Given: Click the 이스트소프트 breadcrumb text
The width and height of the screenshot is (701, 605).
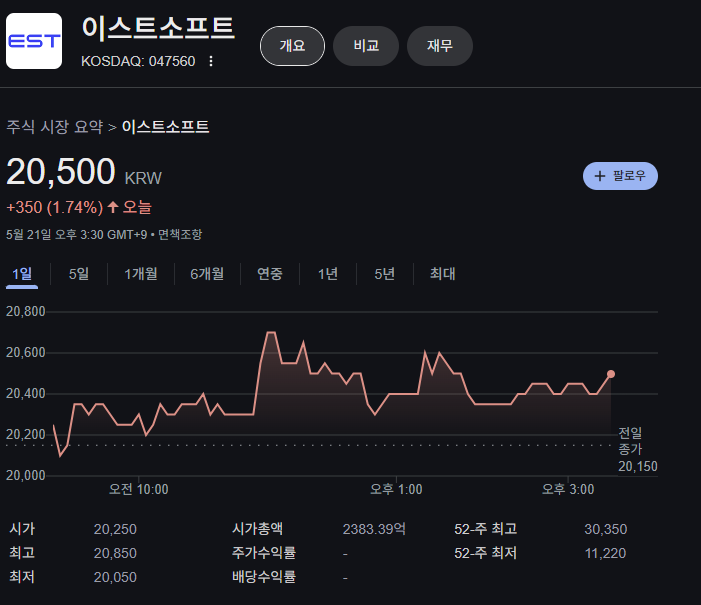Looking at the screenshot, I should (165, 127).
